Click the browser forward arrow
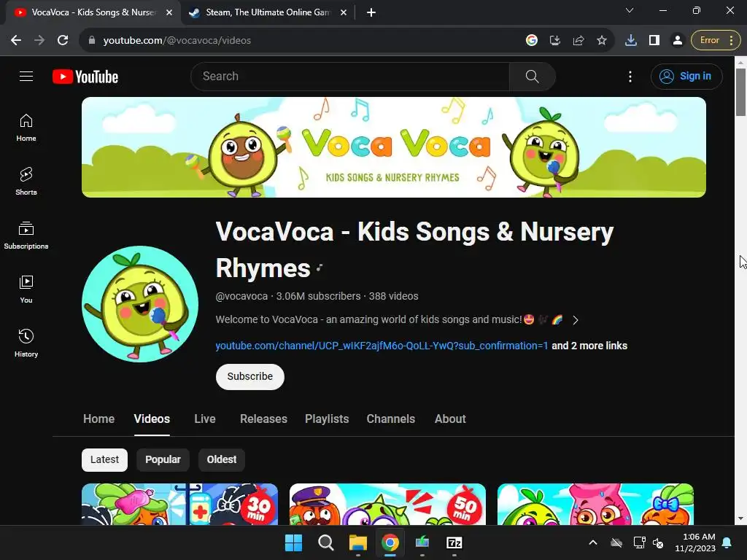Screen dimensions: 747x560 tap(39, 41)
